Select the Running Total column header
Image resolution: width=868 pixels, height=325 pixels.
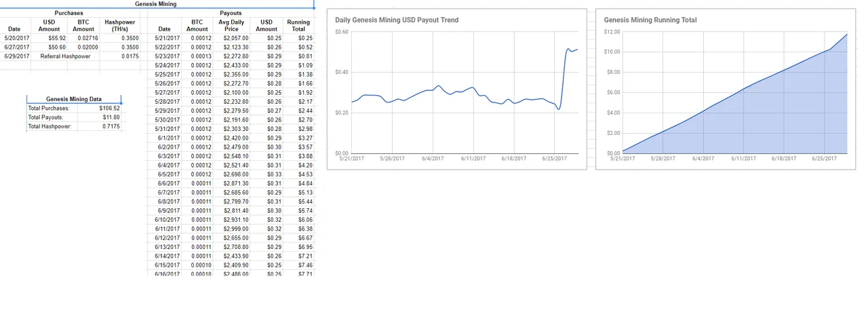point(298,25)
